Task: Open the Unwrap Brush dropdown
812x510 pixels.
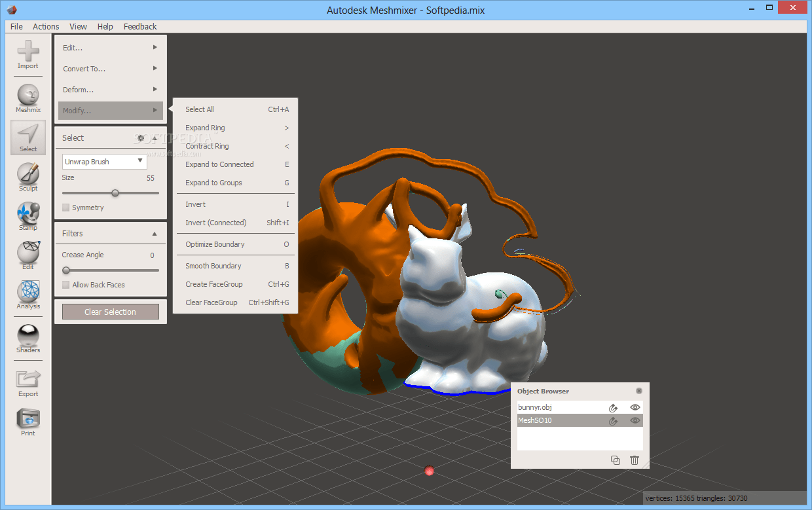Action: click(x=105, y=161)
